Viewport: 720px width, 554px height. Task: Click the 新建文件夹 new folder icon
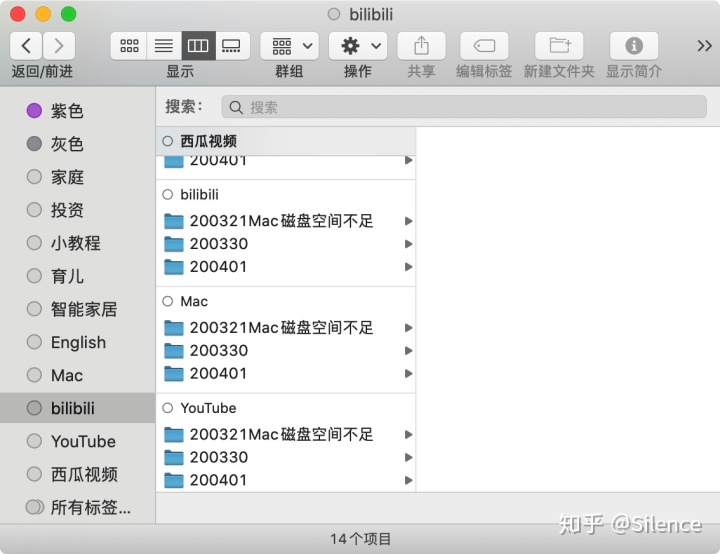point(559,45)
